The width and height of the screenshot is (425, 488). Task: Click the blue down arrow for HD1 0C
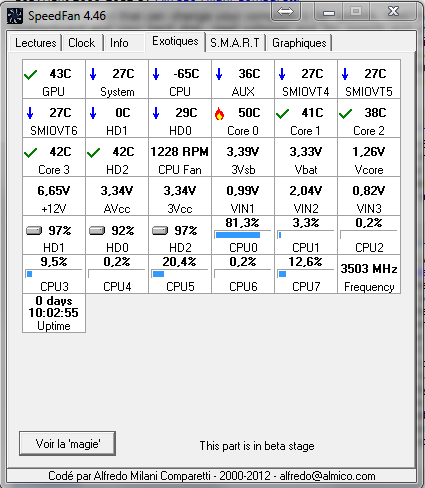93,113
